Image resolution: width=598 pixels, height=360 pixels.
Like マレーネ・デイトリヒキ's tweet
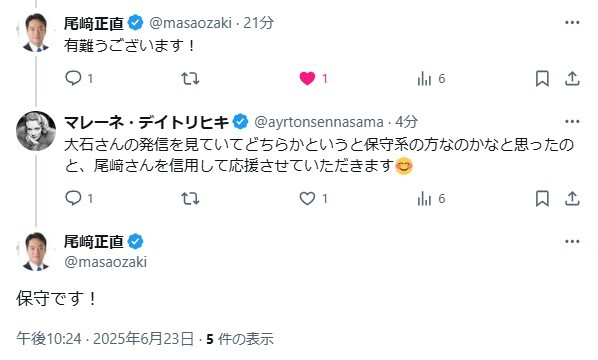(x=307, y=199)
